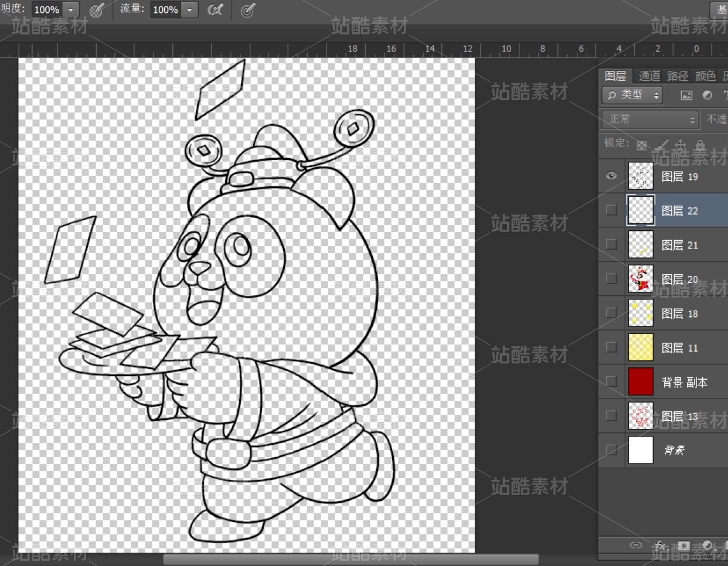Click 流量 100% value field
The width and height of the screenshot is (728, 566).
165,10
